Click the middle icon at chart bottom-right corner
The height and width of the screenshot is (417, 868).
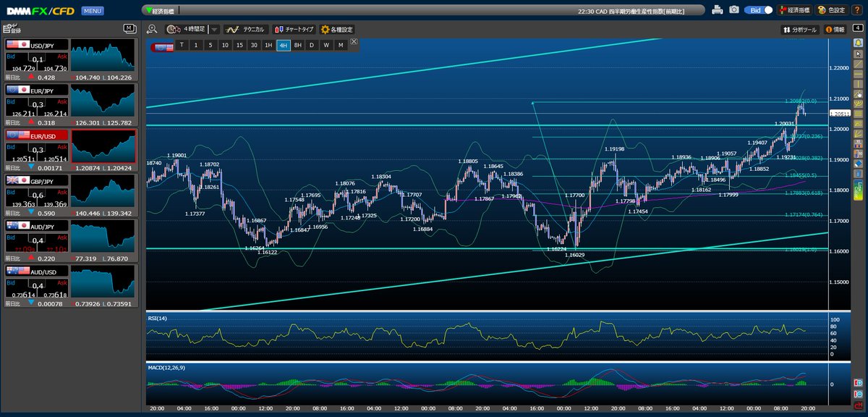pos(859,394)
